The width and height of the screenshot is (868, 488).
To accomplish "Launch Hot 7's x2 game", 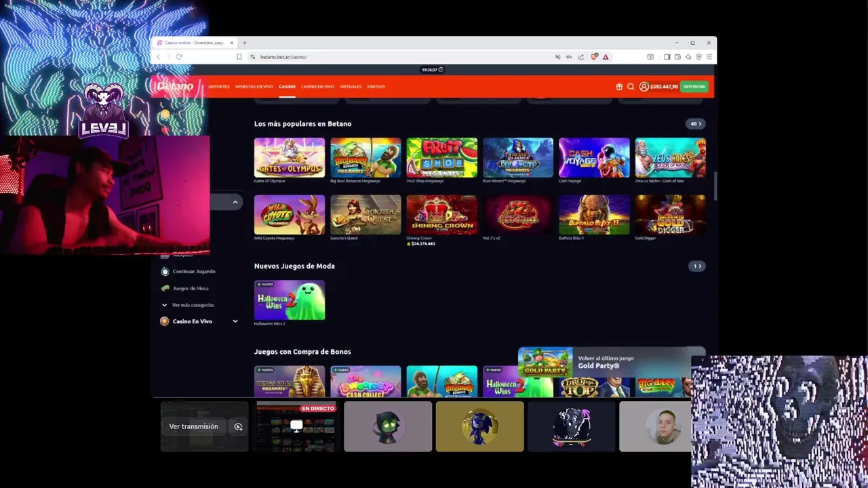I will [x=518, y=215].
